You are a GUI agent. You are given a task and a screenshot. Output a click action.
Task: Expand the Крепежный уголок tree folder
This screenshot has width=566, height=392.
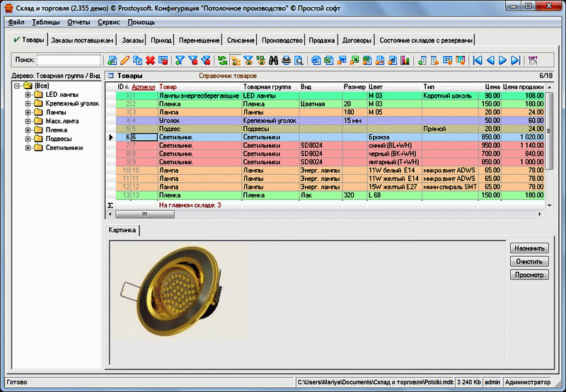28,103
